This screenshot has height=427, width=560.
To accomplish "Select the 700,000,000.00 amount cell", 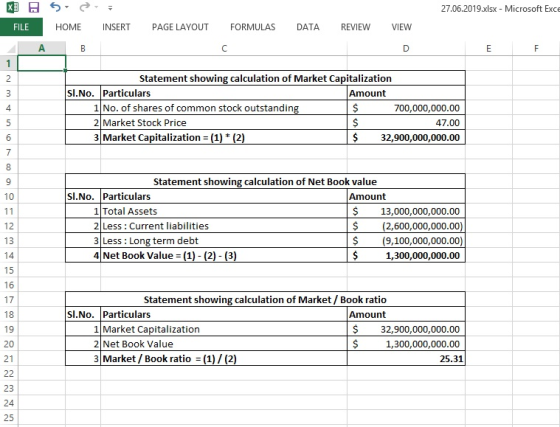I will 406,108.
